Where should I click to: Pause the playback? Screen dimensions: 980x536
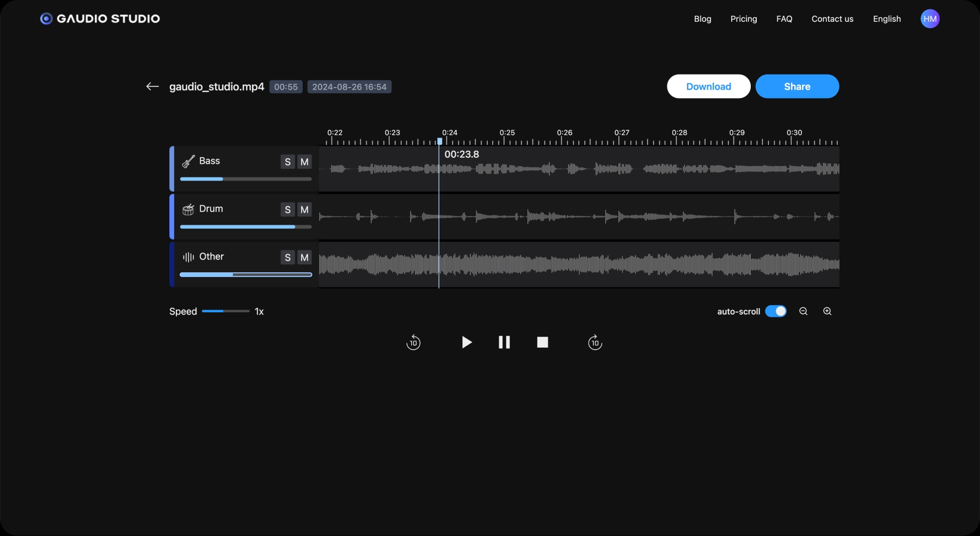504,342
